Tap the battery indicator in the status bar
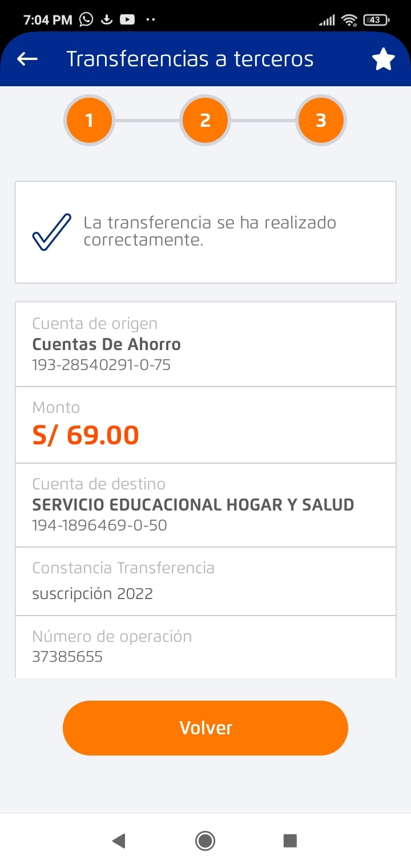411x868 pixels. click(x=375, y=20)
